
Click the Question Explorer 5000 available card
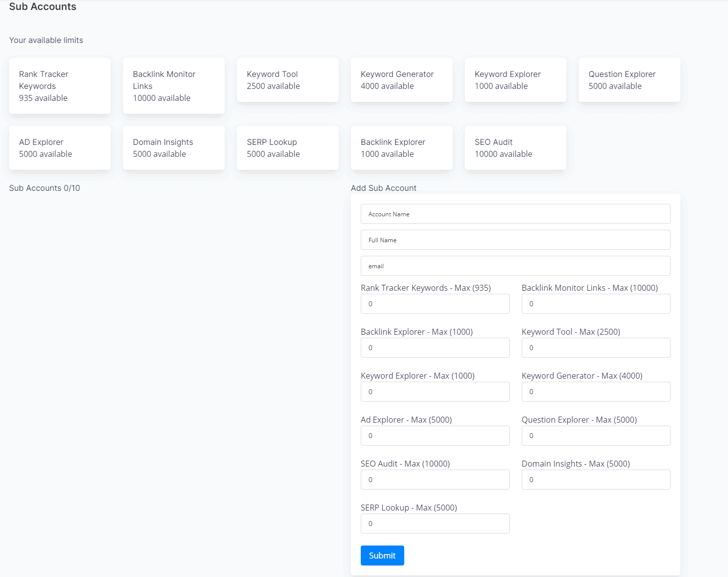630,80
